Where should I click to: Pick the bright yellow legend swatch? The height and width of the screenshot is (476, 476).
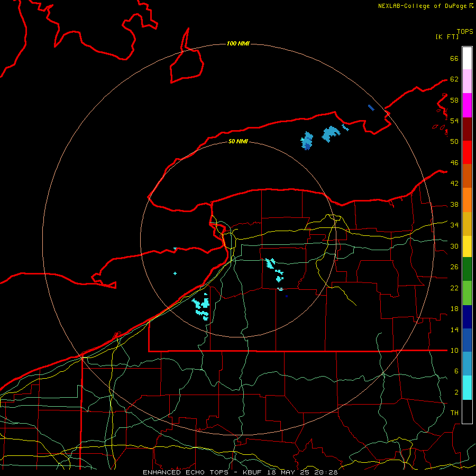point(467,246)
